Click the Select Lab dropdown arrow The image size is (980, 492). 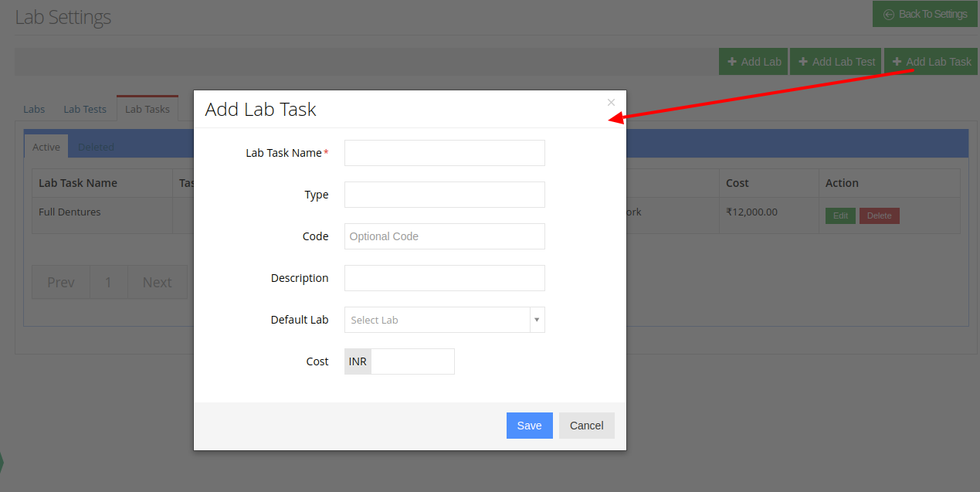click(x=537, y=320)
